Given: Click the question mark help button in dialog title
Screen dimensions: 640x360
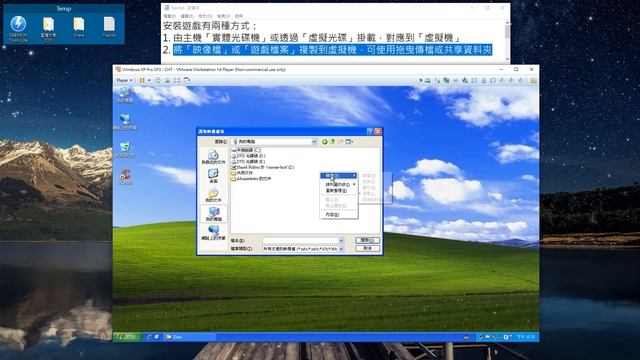Looking at the screenshot, I should [370, 131].
